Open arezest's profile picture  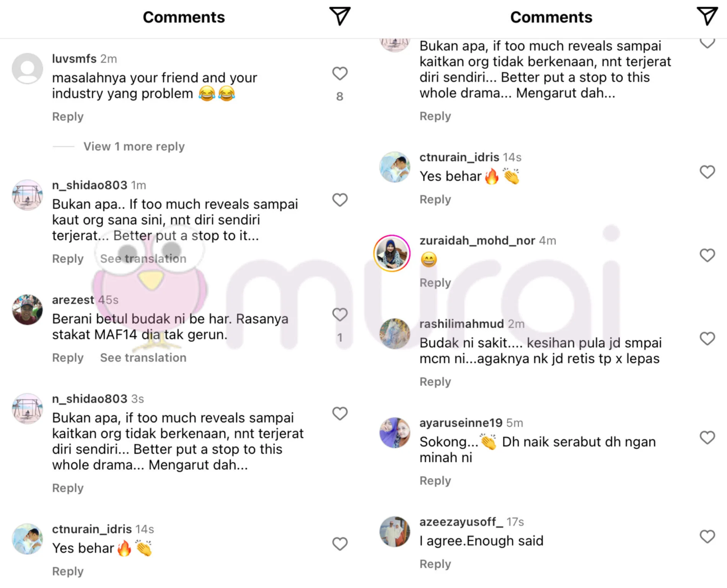click(27, 310)
